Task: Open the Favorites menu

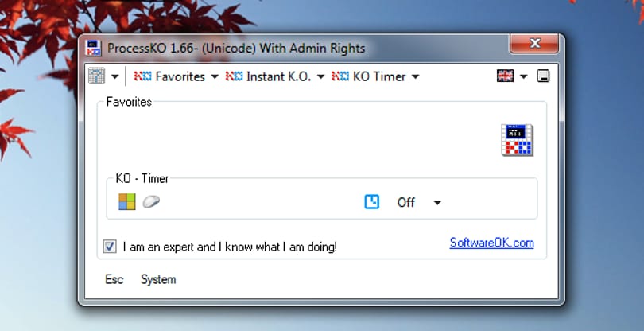Action: tap(169, 76)
